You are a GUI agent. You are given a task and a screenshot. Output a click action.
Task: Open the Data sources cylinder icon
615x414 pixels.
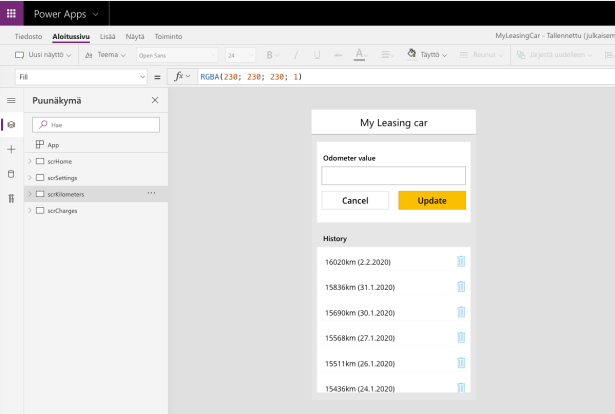point(11,174)
